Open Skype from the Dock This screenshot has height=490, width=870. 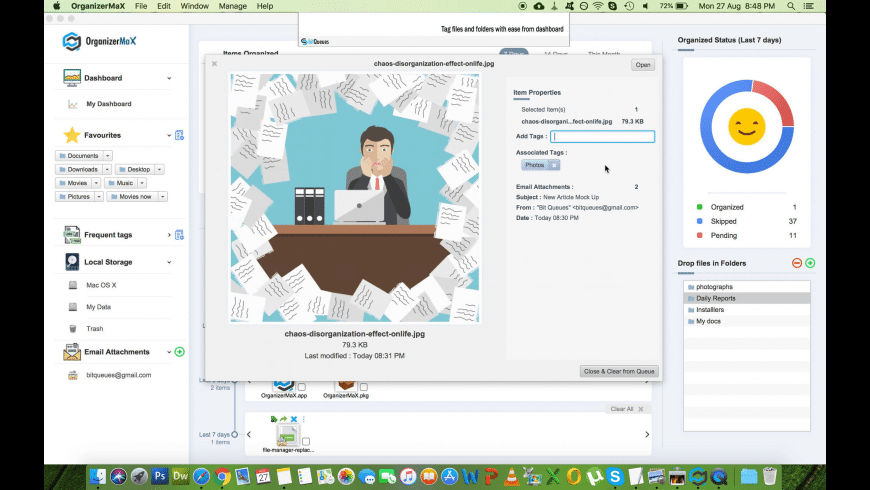point(615,476)
